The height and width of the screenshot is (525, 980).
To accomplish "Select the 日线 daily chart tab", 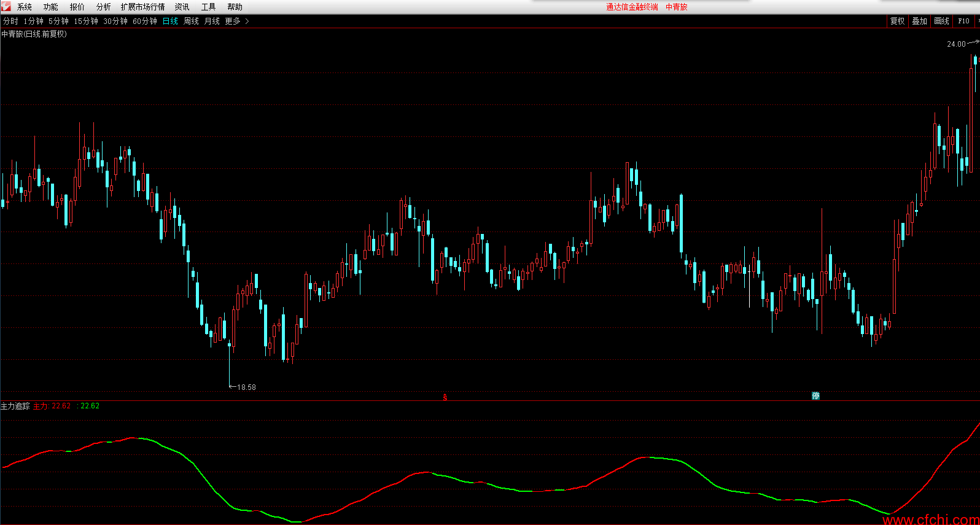I will (171, 21).
